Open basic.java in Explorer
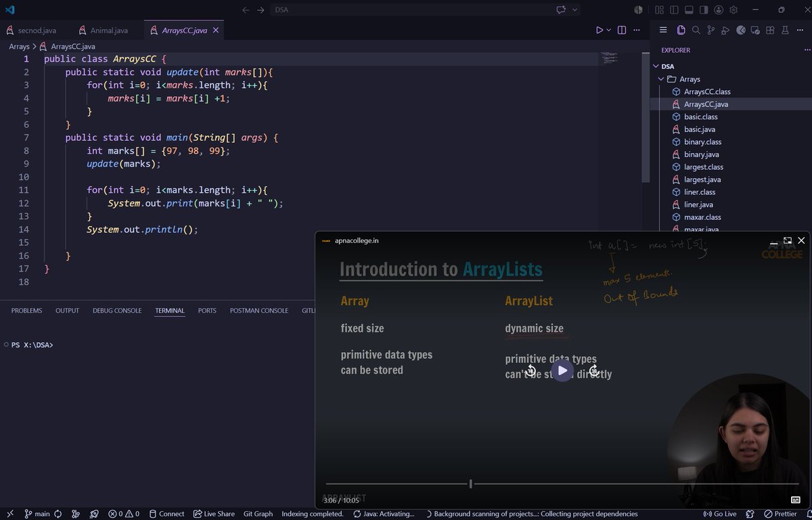The width and height of the screenshot is (812, 520). tap(700, 129)
